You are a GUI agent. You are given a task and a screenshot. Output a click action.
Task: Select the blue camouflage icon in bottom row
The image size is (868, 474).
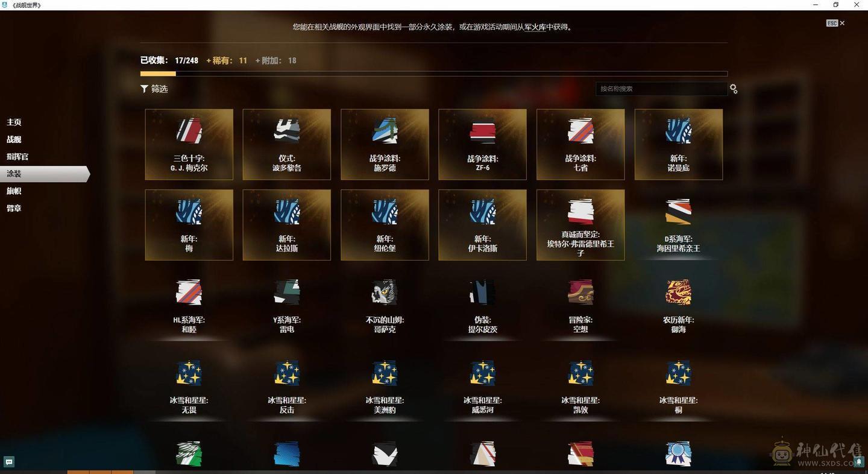tap(287, 454)
